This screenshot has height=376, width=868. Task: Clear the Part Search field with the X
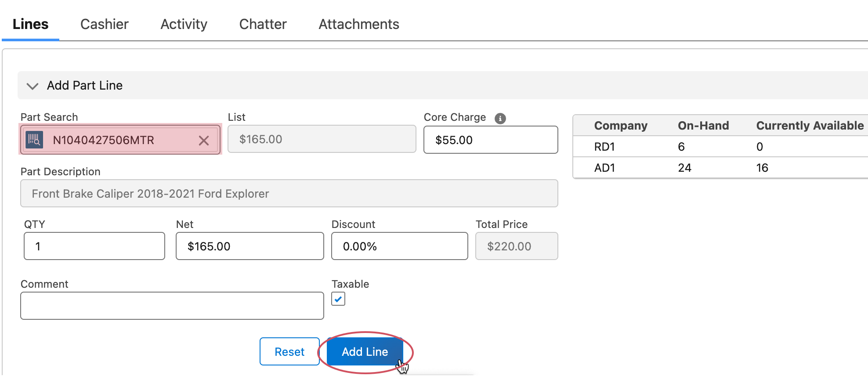click(x=204, y=141)
